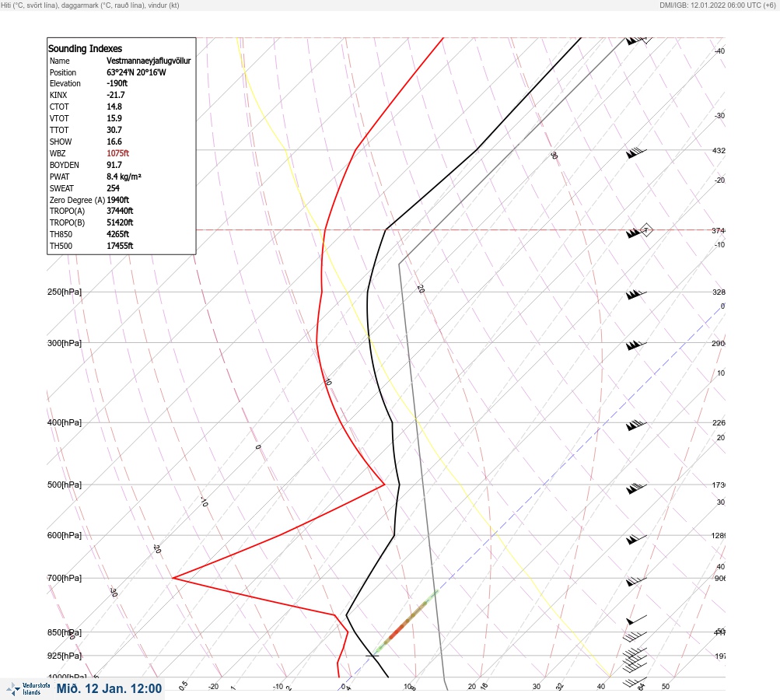
Task: Click the red-green colored segment on the blue dashed line
Action: (x=407, y=622)
